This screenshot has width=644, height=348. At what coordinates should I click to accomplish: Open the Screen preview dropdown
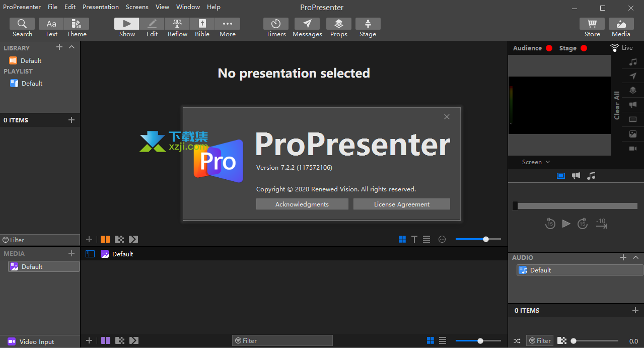(536, 162)
